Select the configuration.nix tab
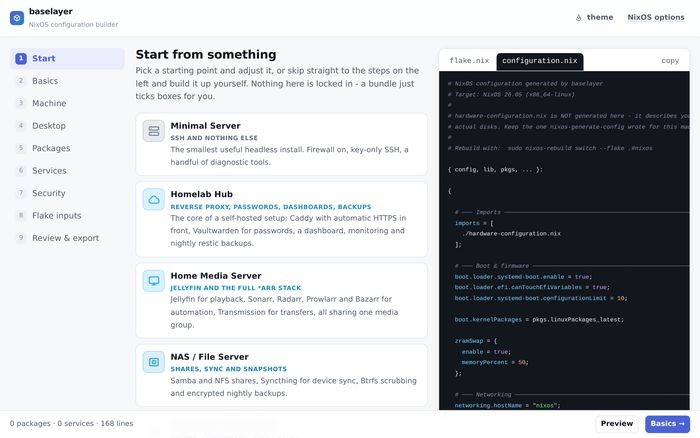700x438 pixels. tap(540, 61)
